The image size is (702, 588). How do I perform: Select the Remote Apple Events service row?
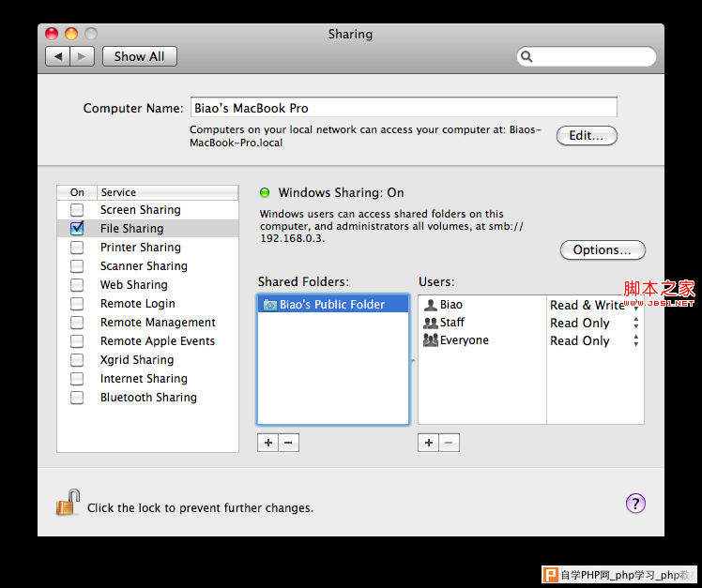tap(147, 341)
